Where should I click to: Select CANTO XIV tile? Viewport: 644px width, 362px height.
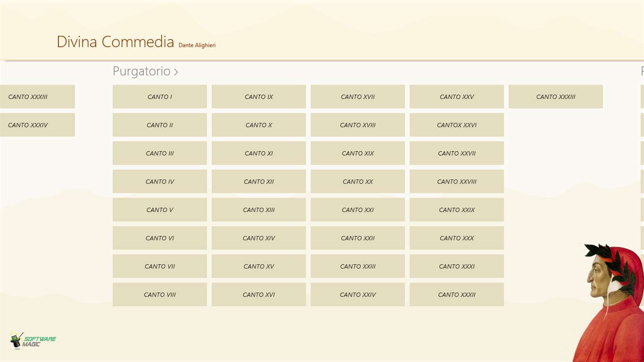pos(259,238)
